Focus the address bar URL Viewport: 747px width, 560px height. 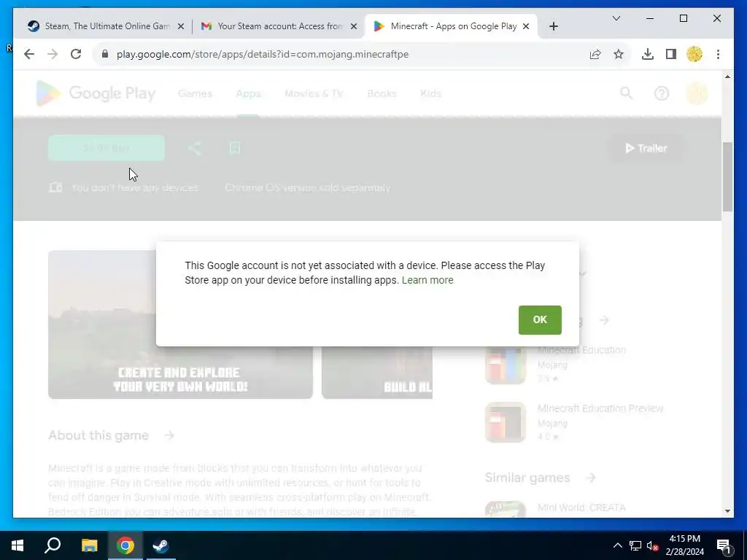point(263,54)
